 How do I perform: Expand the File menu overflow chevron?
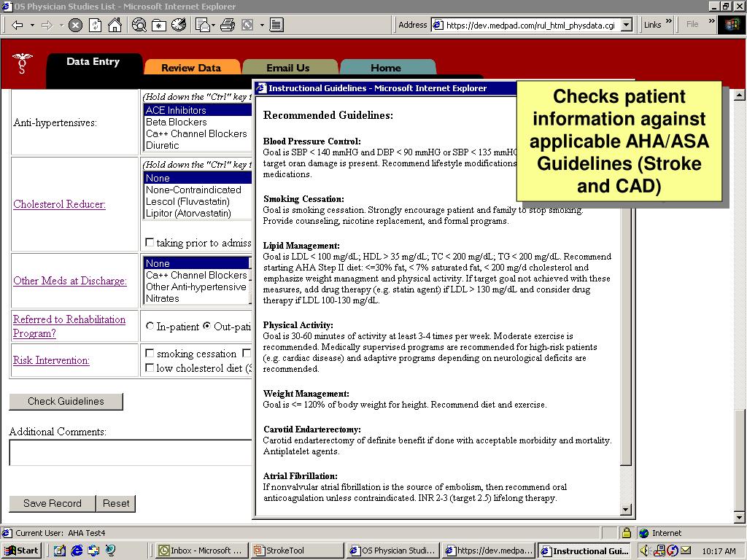(712, 21)
